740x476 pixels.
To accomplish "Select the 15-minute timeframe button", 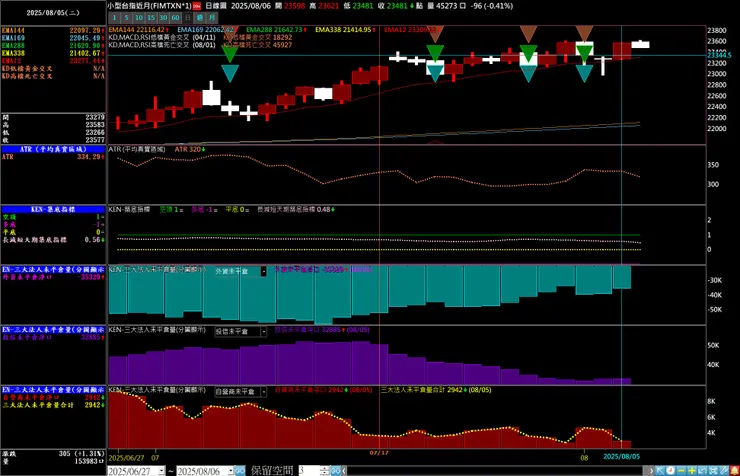I will [x=151, y=17].
